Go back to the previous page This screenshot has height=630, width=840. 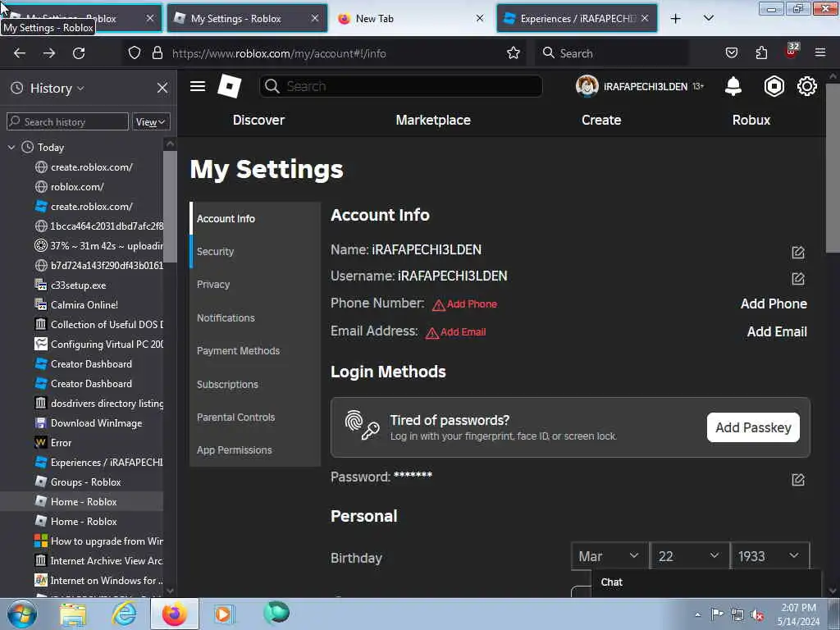(20, 53)
